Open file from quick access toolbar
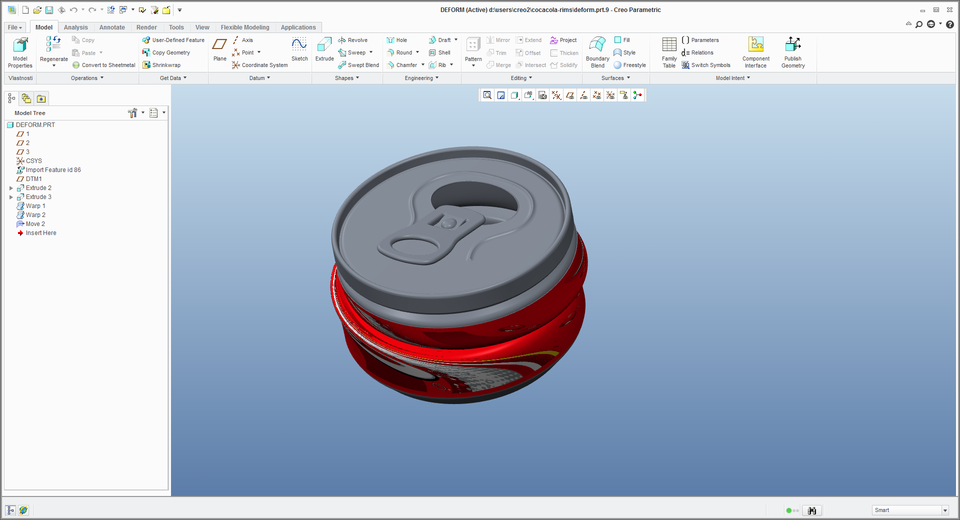960x520 pixels. point(37,10)
